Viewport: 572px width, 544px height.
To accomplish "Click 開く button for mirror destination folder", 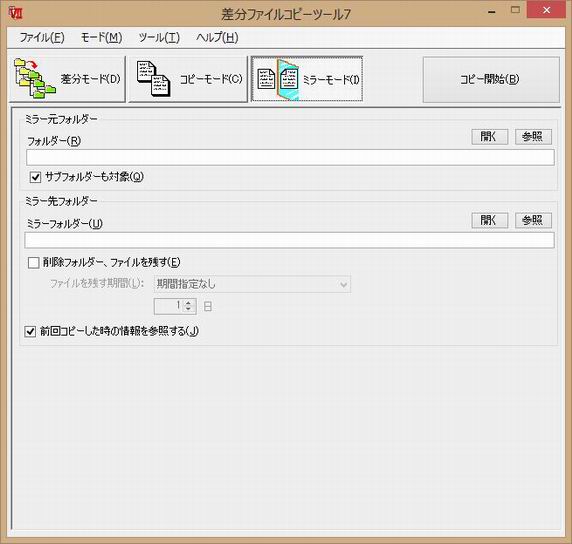I will 490,220.
